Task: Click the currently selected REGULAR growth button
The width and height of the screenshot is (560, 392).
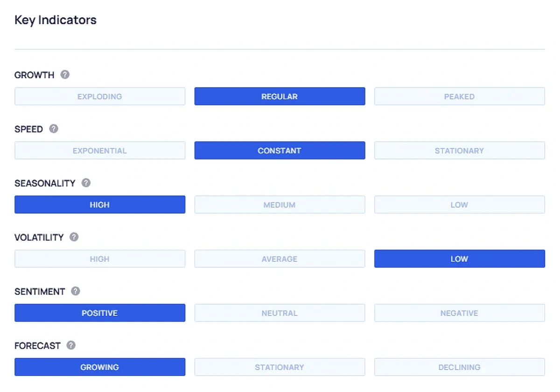Action: click(280, 96)
